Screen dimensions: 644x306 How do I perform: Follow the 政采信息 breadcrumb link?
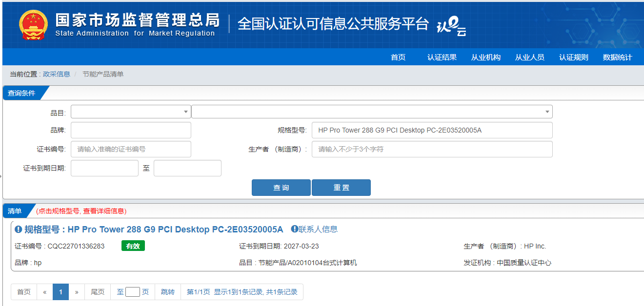[57, 74]
